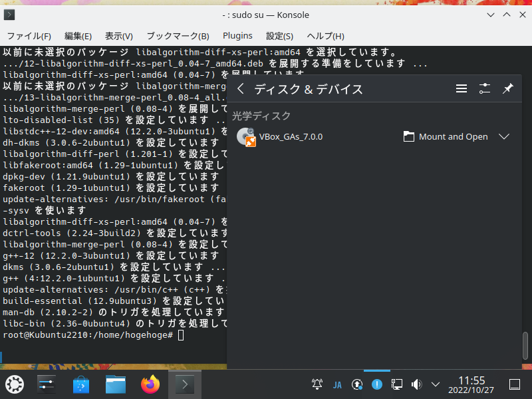
Task: Open Dolphin file manager from taskbar
Action: pyautogui.click(x=116, y=384)
